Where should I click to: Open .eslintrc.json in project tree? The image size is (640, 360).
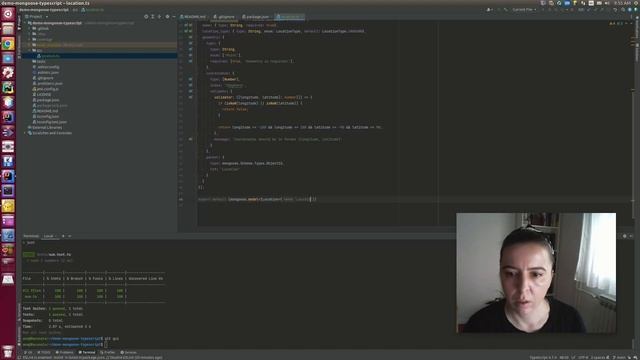pyautogui.click(x=48, y=72)
